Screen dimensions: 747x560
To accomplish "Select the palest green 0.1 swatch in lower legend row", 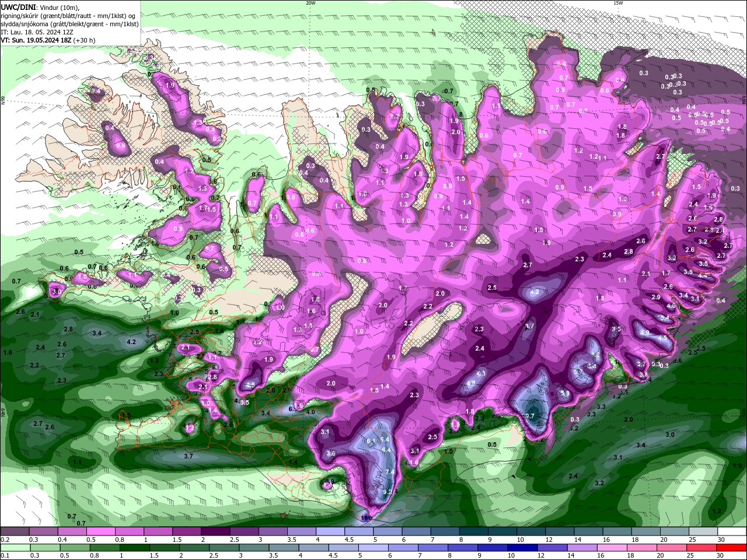I will pyautogui.click(x=15, y=548).
